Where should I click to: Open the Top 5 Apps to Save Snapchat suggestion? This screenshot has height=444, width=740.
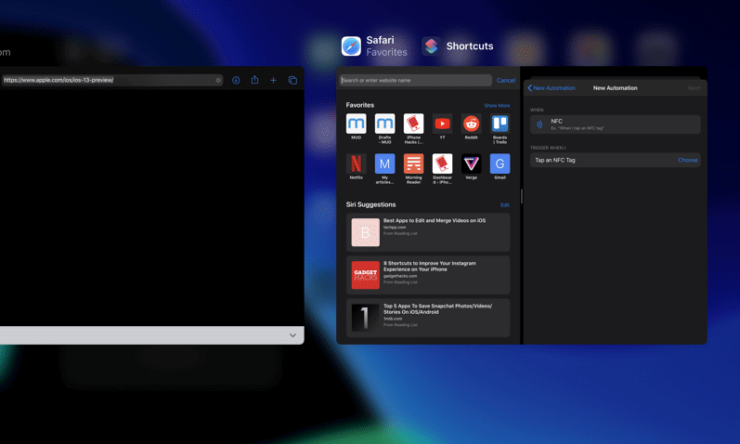click(x=428, y=318)
